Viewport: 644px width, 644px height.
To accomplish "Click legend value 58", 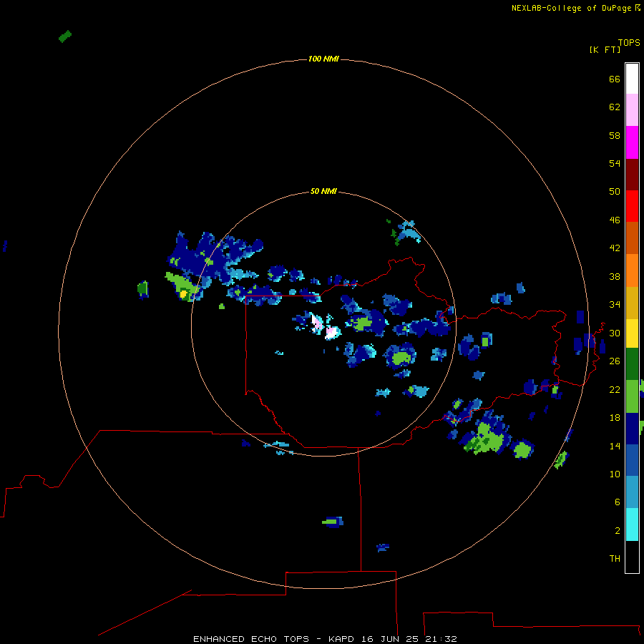I will coord(615,135).
